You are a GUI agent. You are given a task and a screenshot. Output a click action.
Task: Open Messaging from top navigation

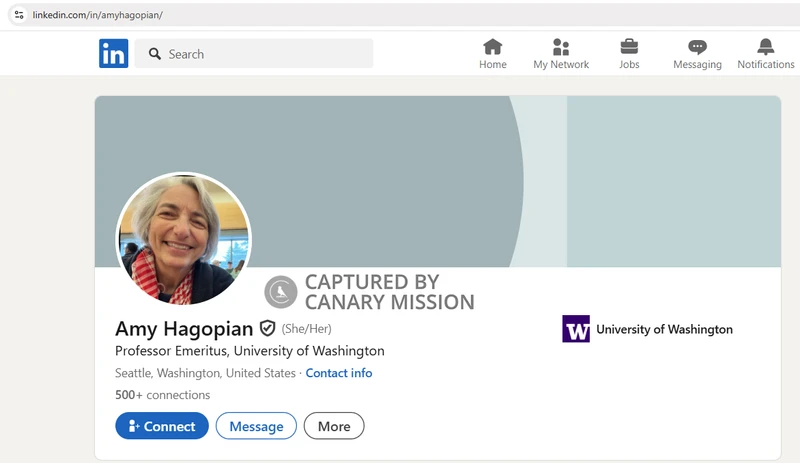coord(697,54)
